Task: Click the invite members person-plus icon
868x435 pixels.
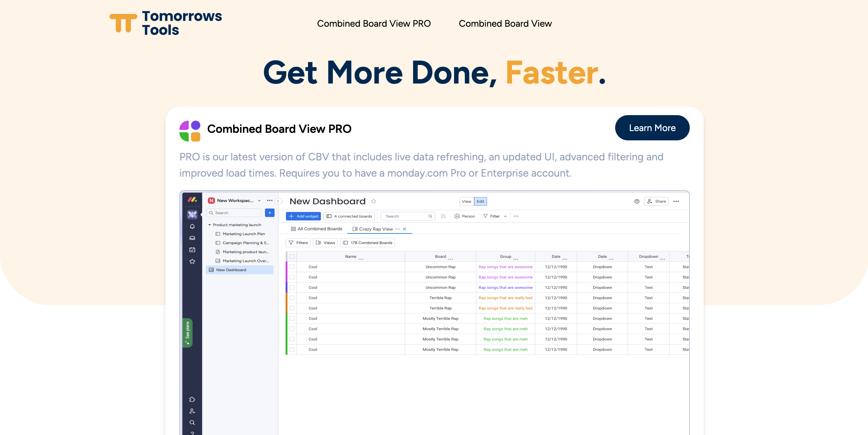Action: 192,411
